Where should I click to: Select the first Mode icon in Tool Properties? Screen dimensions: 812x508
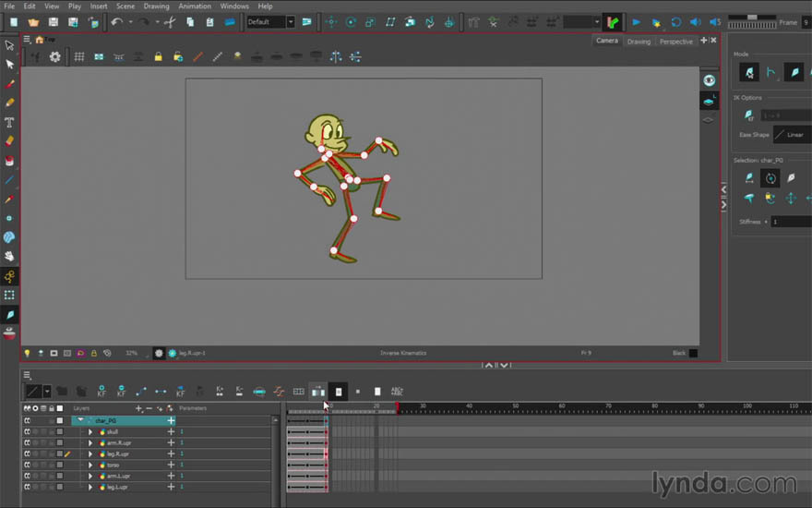(x=749, y=73)
